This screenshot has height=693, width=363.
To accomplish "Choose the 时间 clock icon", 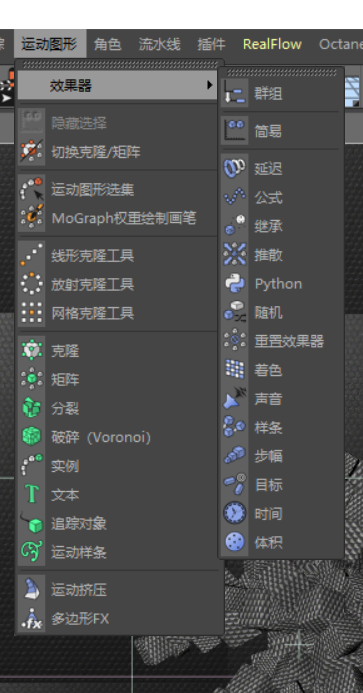I will click(235, 514).
